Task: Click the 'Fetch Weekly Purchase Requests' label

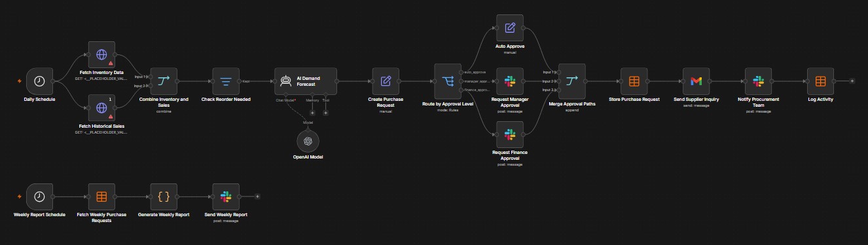Action: (101, 217)
